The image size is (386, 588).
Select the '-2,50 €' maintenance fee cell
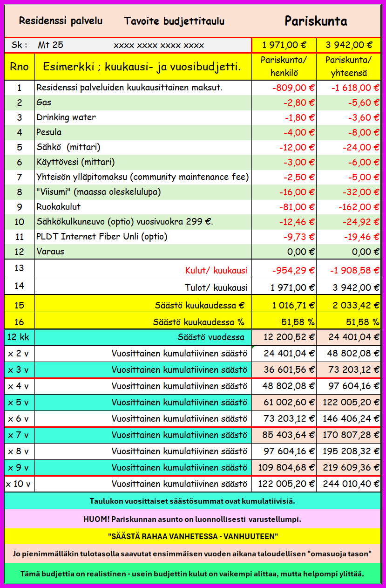(284, 177)
